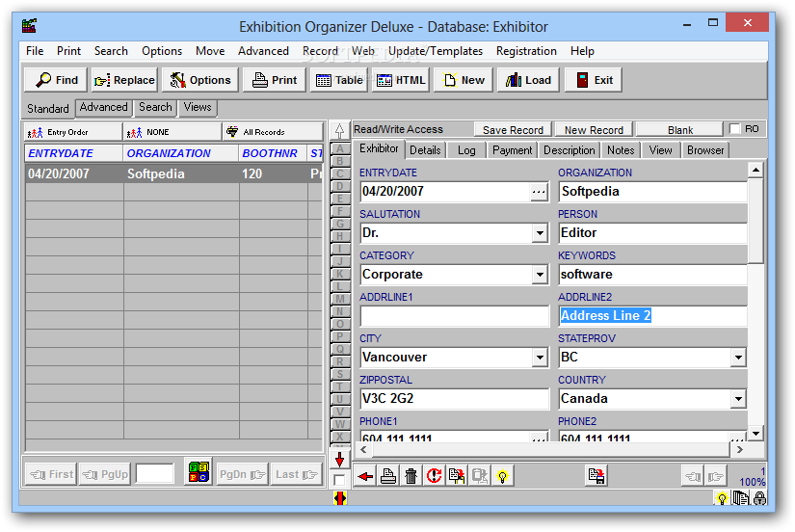The width and height of the screenshot is (795, 532).
Task: Open the Registration menu
Action: (x=526, y=51)
